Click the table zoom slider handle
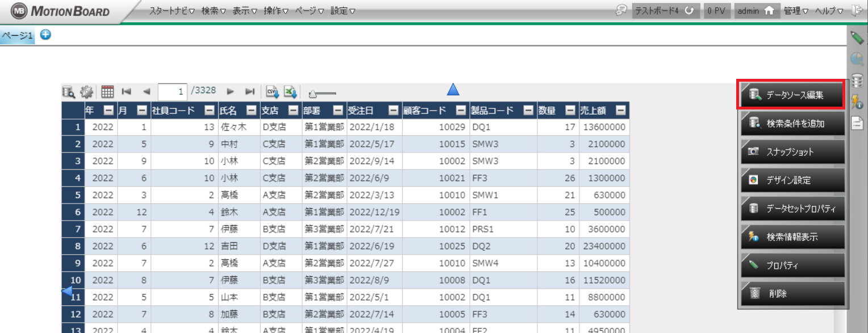868x333 pixels. 312,93
